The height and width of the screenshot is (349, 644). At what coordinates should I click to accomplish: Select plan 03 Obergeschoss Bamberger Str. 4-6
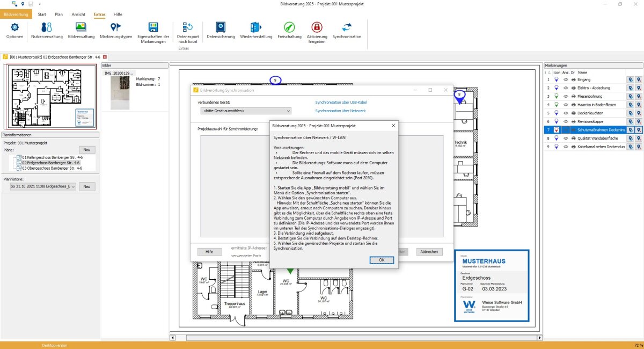(51, 168)
